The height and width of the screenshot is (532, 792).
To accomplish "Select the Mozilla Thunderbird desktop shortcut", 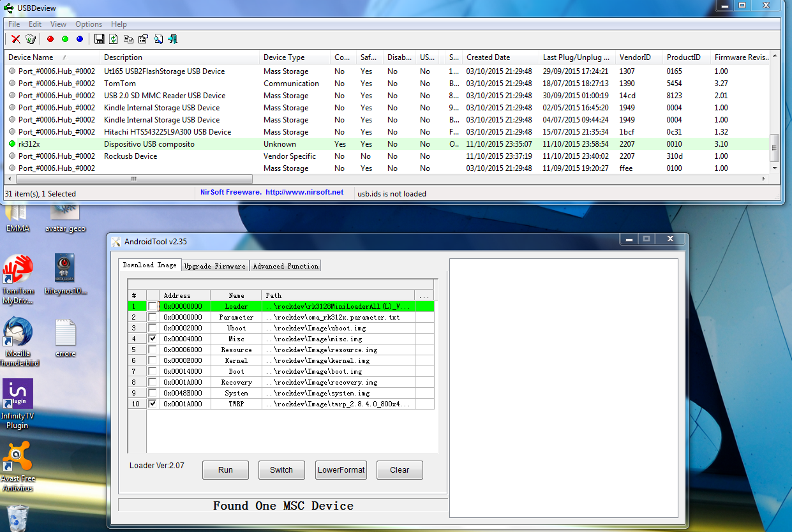I will [x=17, y=341].
